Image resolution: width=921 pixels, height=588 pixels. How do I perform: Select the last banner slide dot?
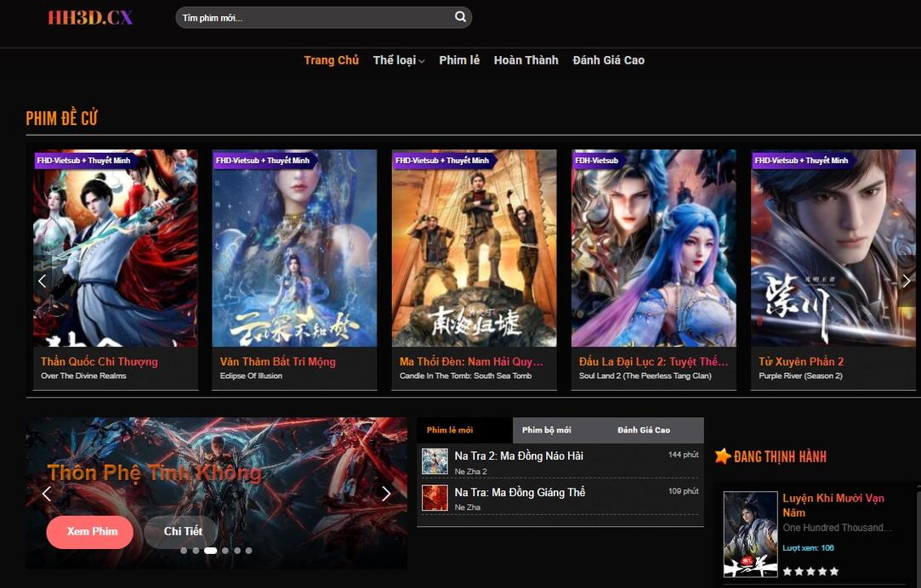coord(248,551)
